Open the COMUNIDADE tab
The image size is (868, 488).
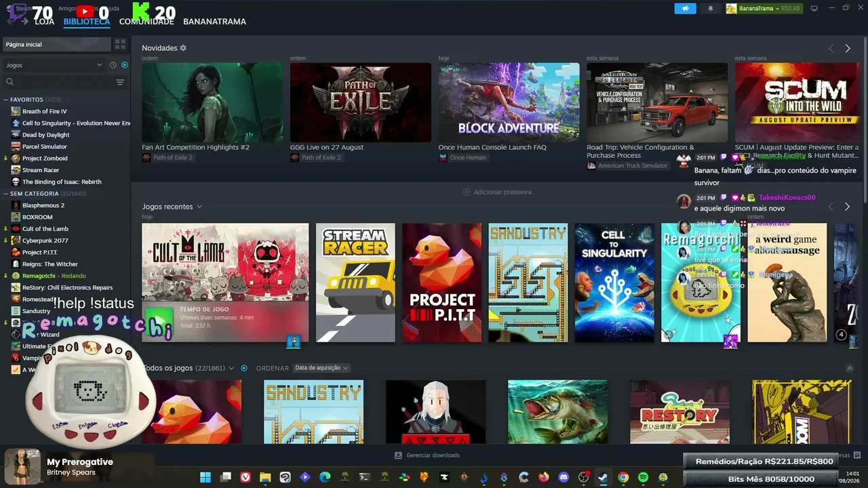(x=146, y=22)
